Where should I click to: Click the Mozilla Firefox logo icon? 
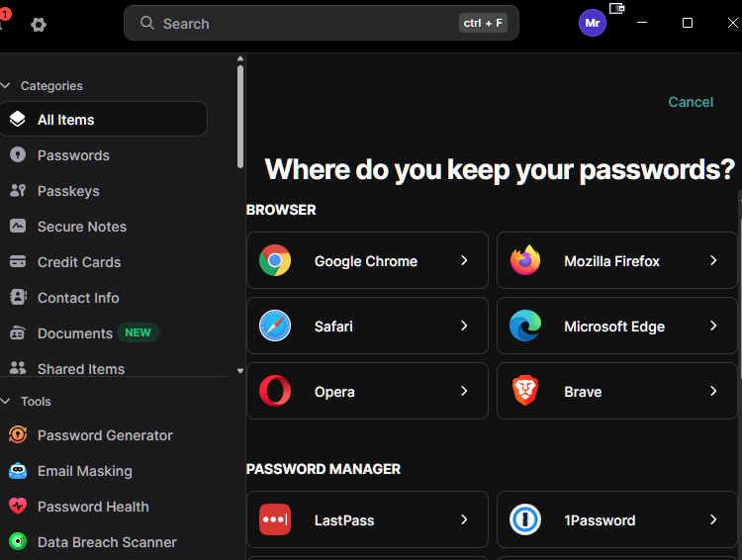(x=525, y=260)
